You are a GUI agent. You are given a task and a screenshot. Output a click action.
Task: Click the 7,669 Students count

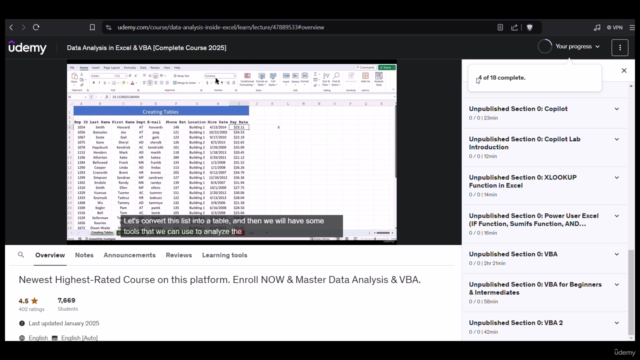67,304
